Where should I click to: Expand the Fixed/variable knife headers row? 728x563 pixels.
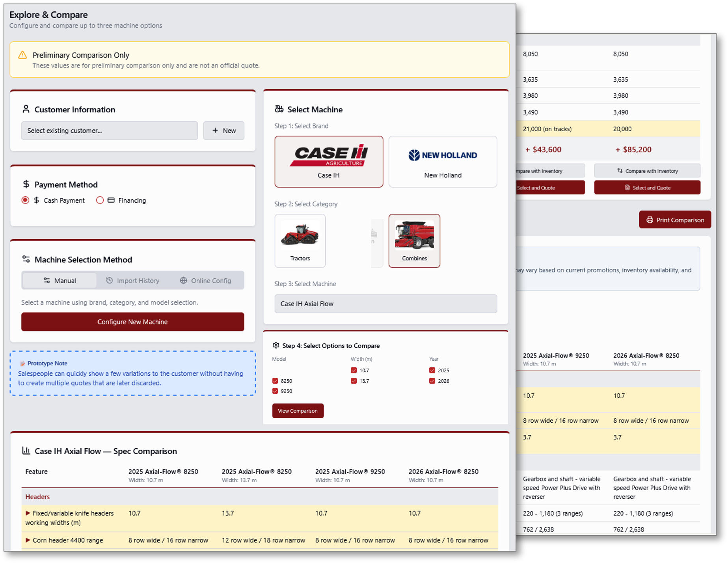click(x=28, y=513)
